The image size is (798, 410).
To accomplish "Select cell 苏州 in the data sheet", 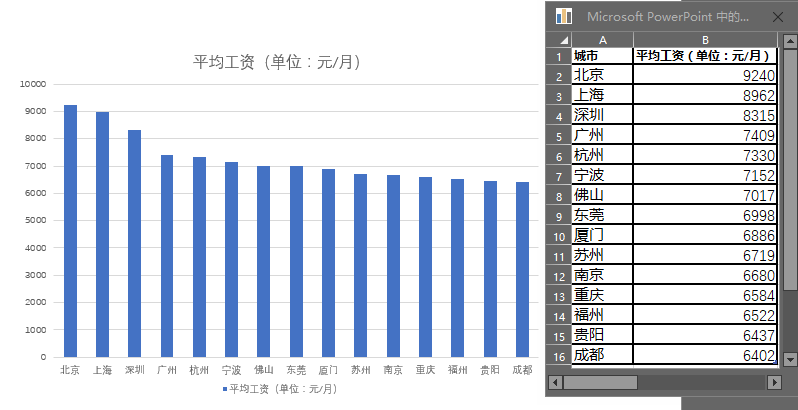I will point(603,255).
